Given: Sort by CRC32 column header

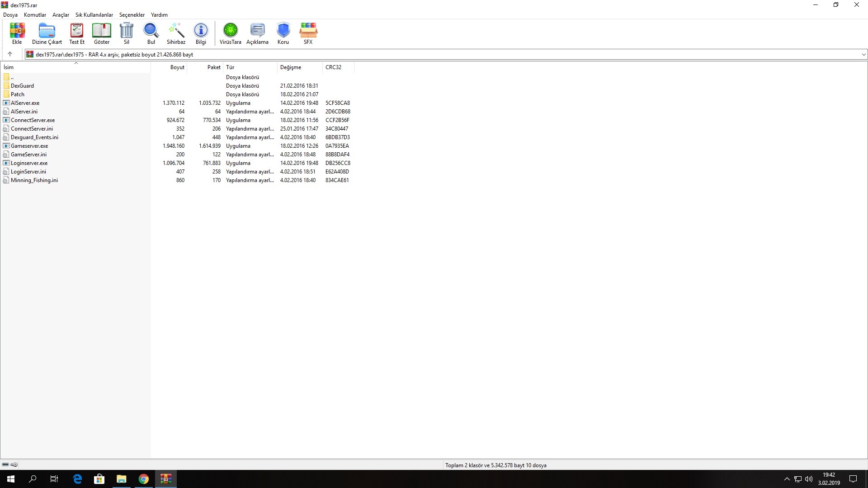Looking at the screenshot, I should [x=338, y=67].
